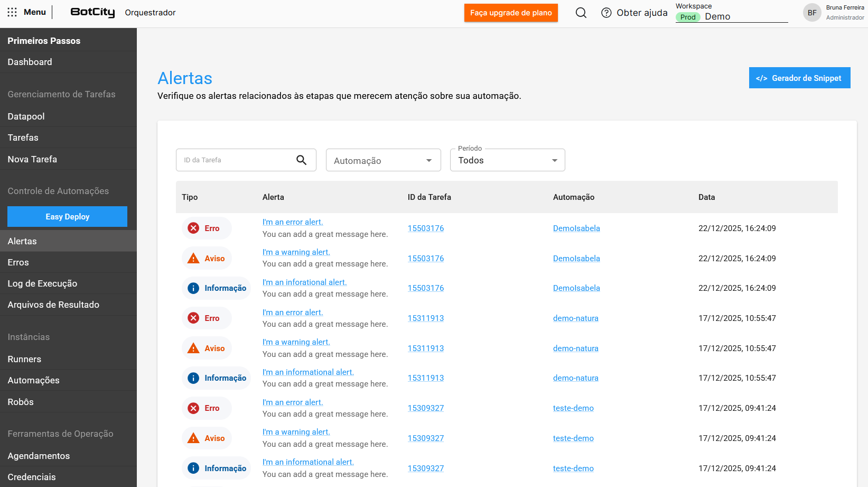This screenshot has height=487, width=868.
Task: Open the Gerador de Snippet button
Action: pyautogui.click(x=799, y=78)
